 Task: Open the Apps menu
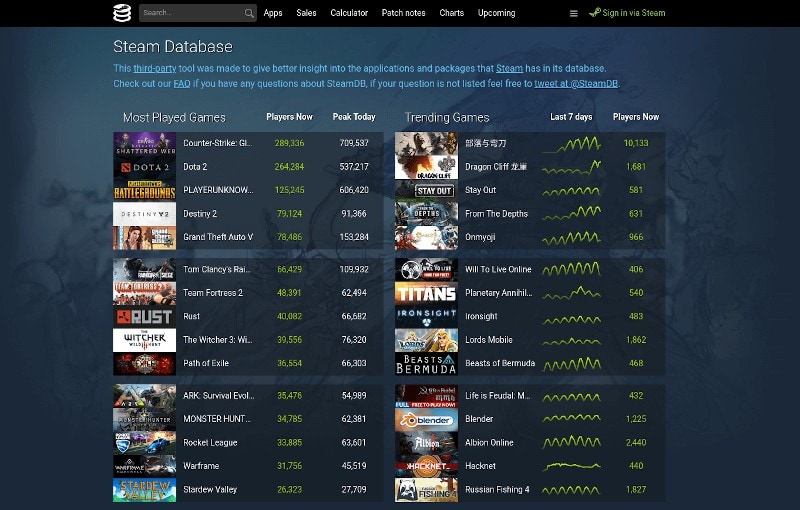273,13
